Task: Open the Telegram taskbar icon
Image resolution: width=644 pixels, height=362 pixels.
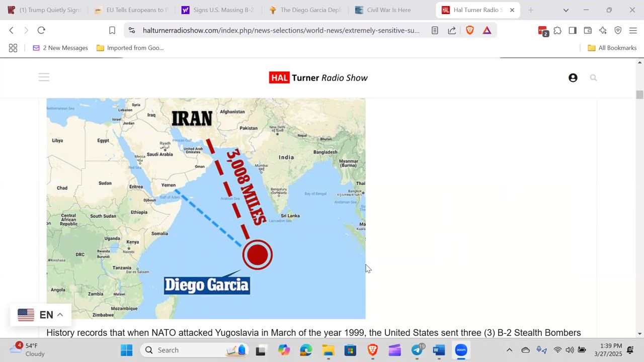Action: [x=418, y=350]
